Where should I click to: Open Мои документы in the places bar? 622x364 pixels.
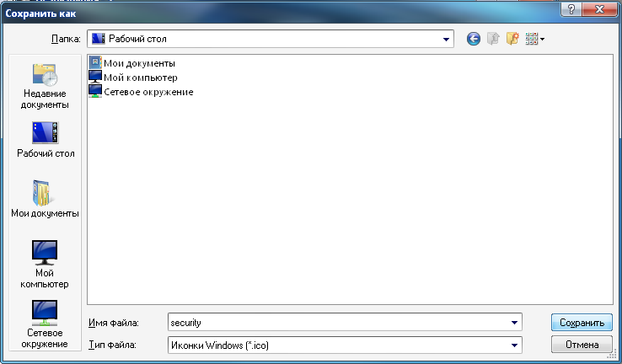[45, 199]
